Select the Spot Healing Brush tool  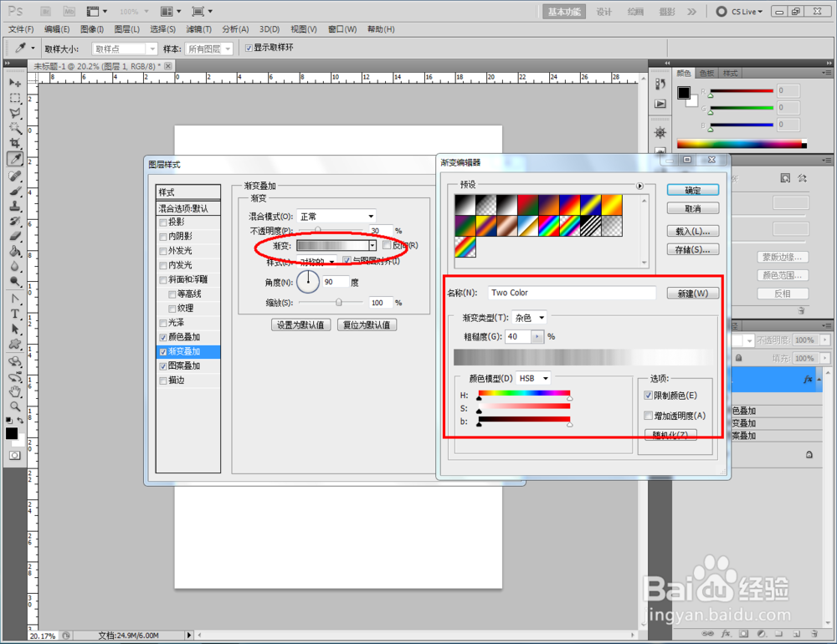15,176
